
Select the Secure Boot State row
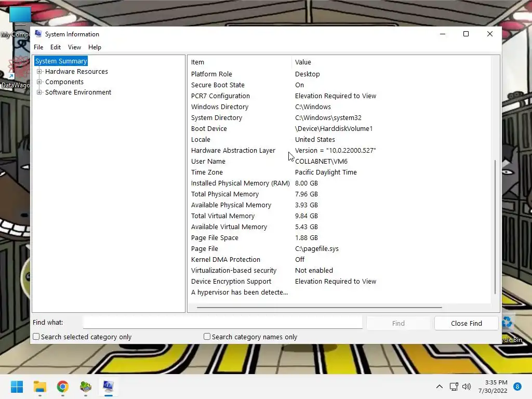tap(339, 85)
